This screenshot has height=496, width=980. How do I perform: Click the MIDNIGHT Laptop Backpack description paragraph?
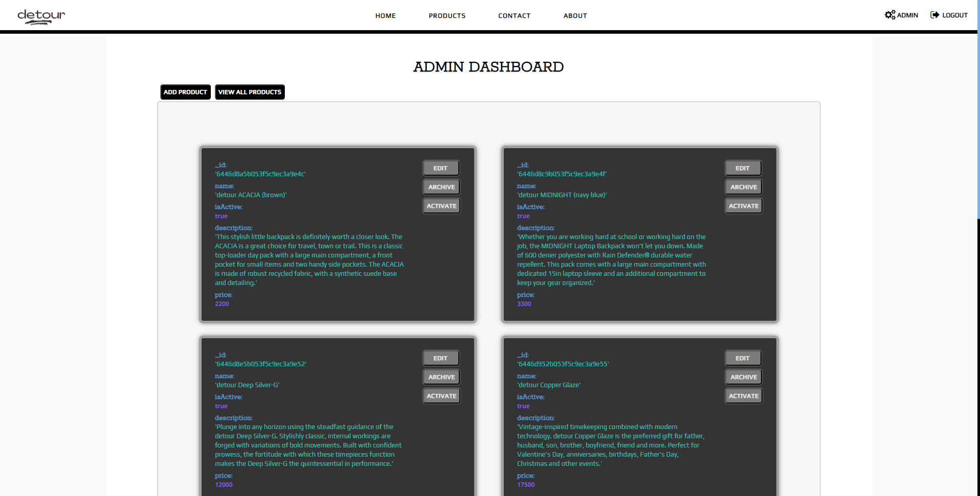611,260
